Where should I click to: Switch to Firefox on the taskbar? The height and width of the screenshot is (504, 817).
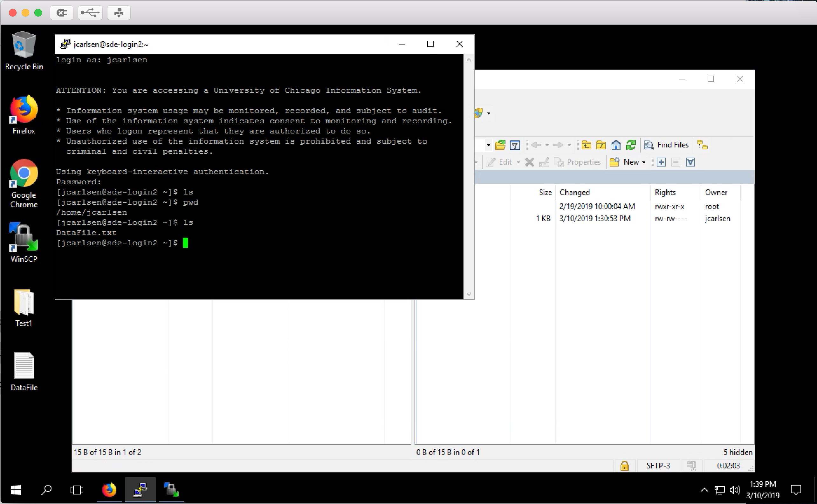(109, 490)
